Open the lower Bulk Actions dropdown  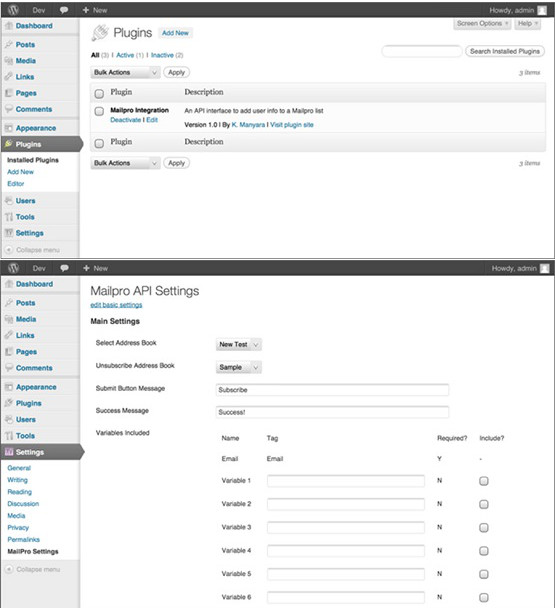(x=125, y=163)
